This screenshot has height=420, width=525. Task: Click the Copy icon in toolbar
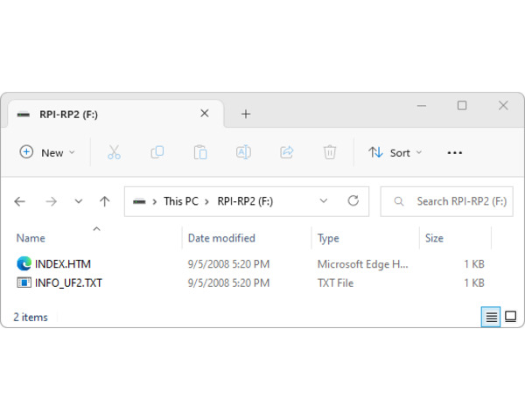click(x=157, y=152)
